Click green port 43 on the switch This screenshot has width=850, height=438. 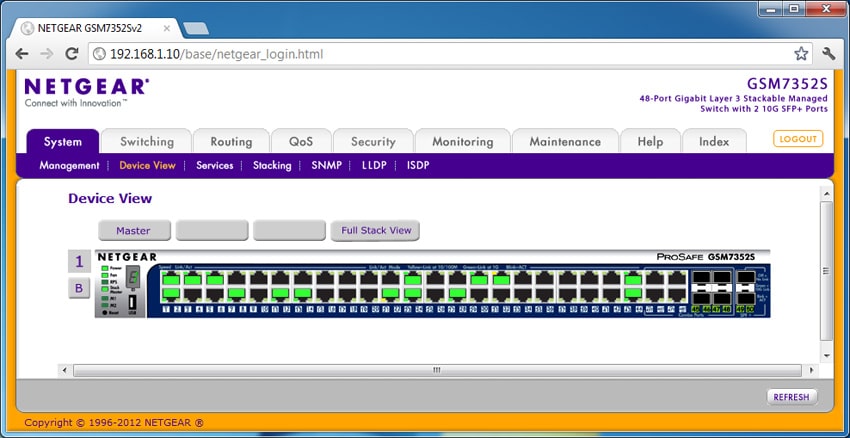[633, 280]
